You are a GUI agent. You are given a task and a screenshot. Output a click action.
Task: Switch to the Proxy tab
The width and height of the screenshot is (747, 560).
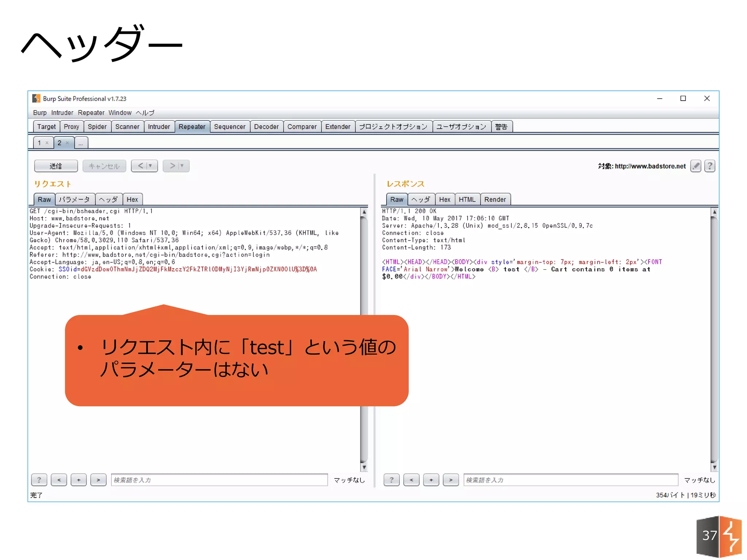tap(71, 127)
